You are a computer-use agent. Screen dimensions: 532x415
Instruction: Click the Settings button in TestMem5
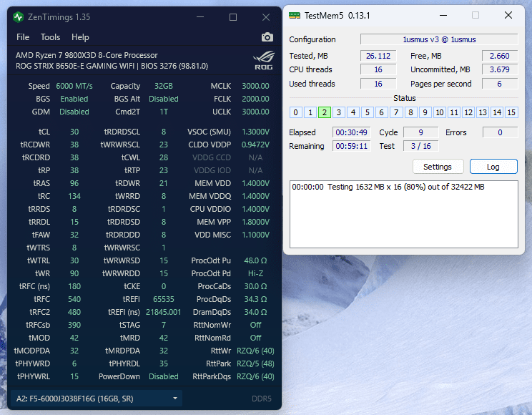(x=438, y=167)
